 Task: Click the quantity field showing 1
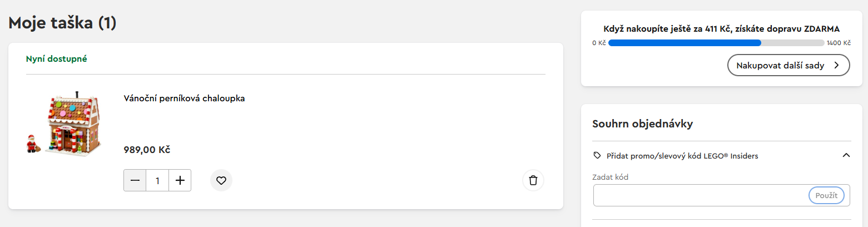coord(157,180)
